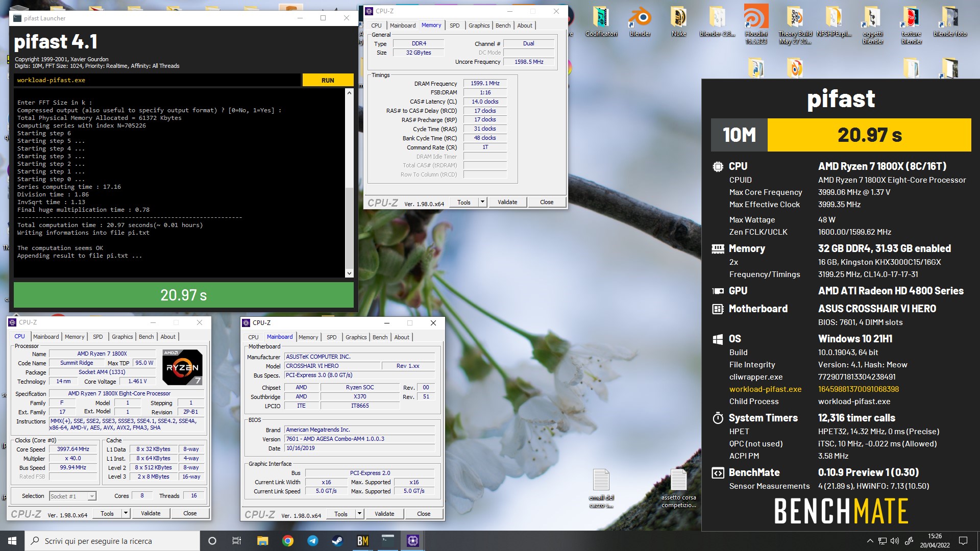Open Mainboard tab in bottom-left CPU-Z window
980x551 pixels.
46,337
